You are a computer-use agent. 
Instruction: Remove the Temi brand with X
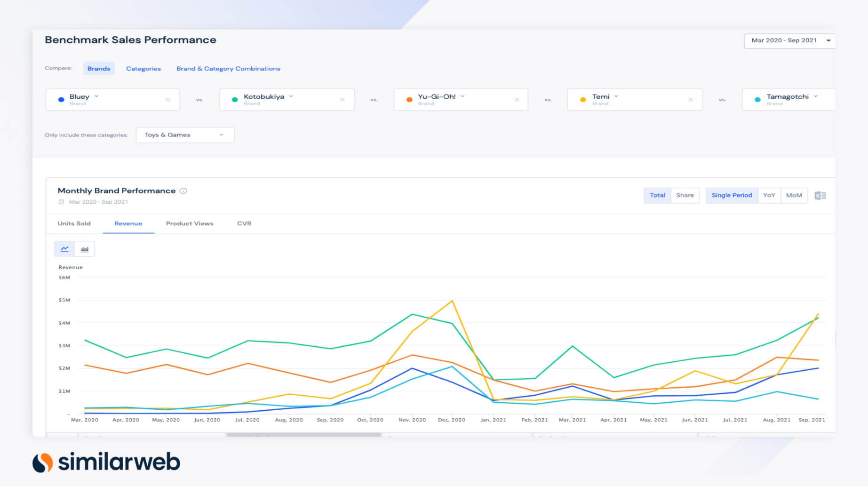(x=690, y=100)
